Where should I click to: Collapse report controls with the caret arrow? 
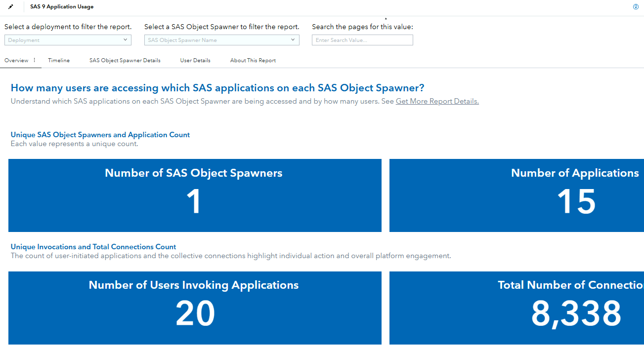pos(386,17)
